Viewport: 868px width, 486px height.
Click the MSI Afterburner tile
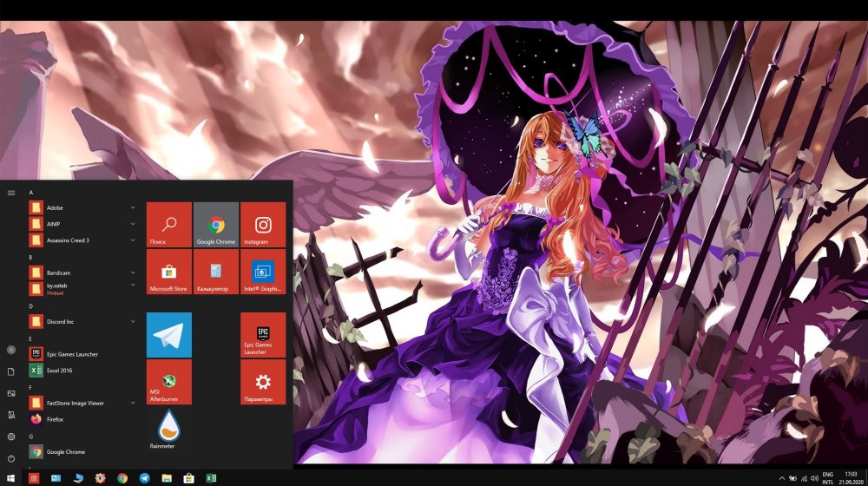(x=168, y=382)
